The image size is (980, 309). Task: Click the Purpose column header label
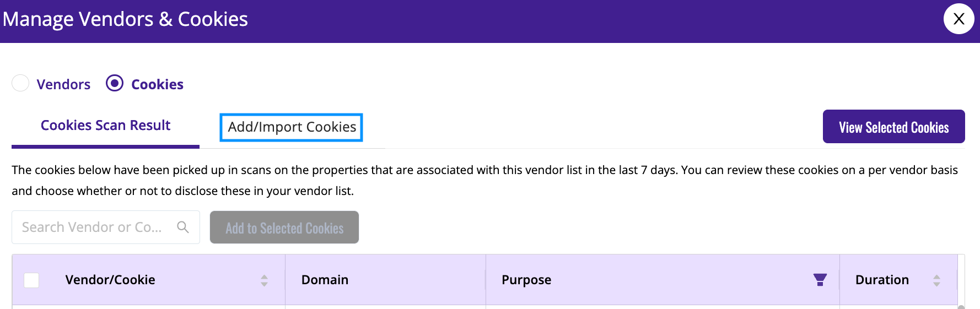tap(526, 280)
